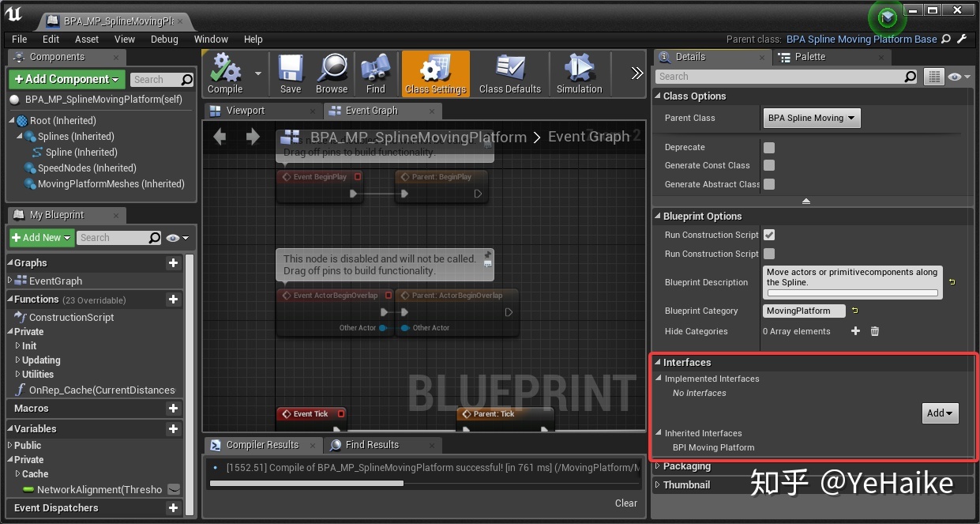Open Compile options dropdown arrow
The image size is (980, 524).
coord(257,74)
